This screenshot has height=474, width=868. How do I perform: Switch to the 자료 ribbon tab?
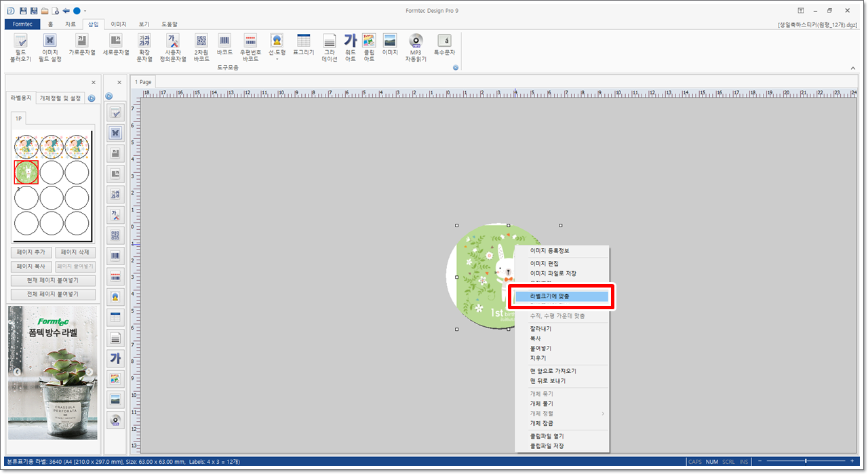coord(71,24)
